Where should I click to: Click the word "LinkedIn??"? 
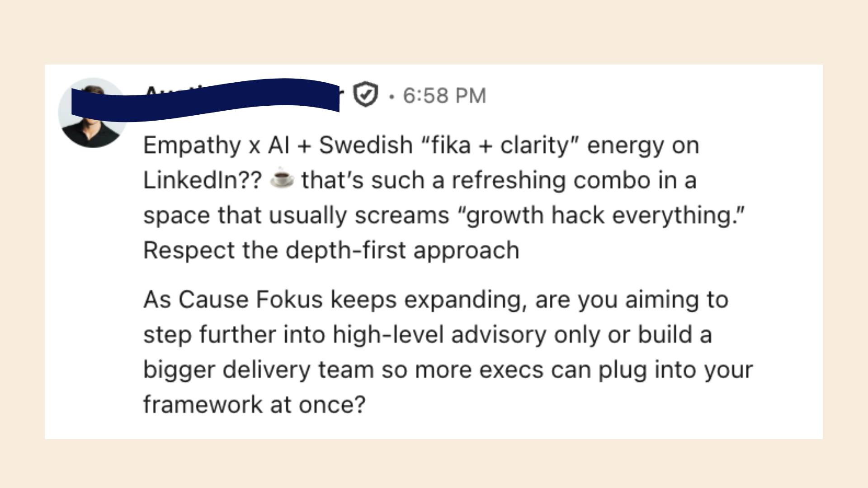pos(202,180)
